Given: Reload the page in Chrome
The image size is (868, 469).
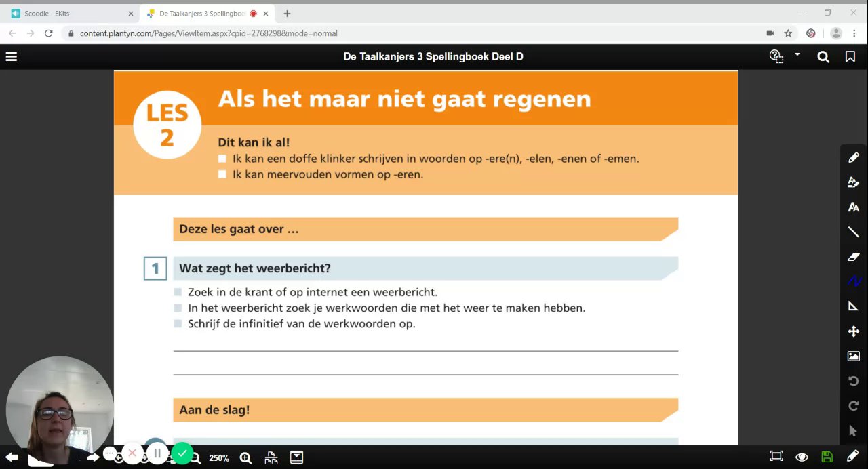Looking at the screenshot, I should 48,33.
